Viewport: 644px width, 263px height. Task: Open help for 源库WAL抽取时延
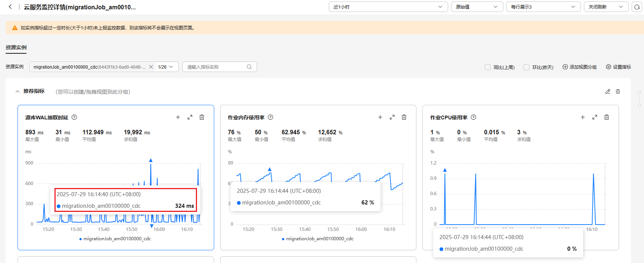tap(74, 117)
